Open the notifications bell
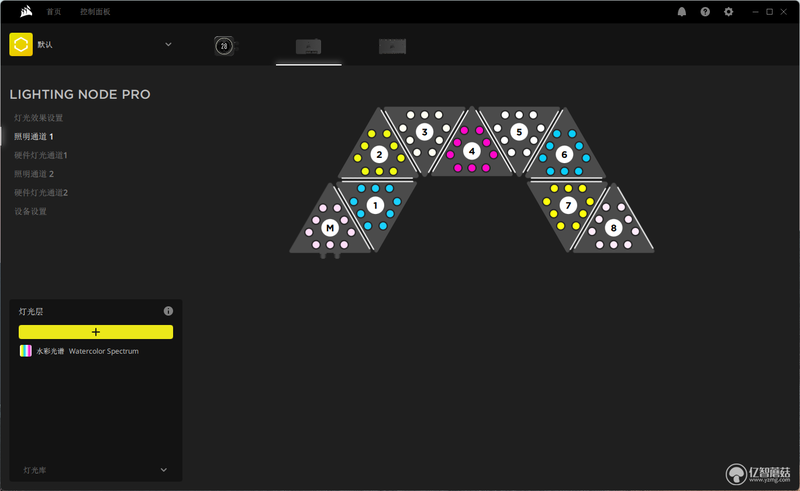This screenshot has height=491, width=800. tap(682, 12)
